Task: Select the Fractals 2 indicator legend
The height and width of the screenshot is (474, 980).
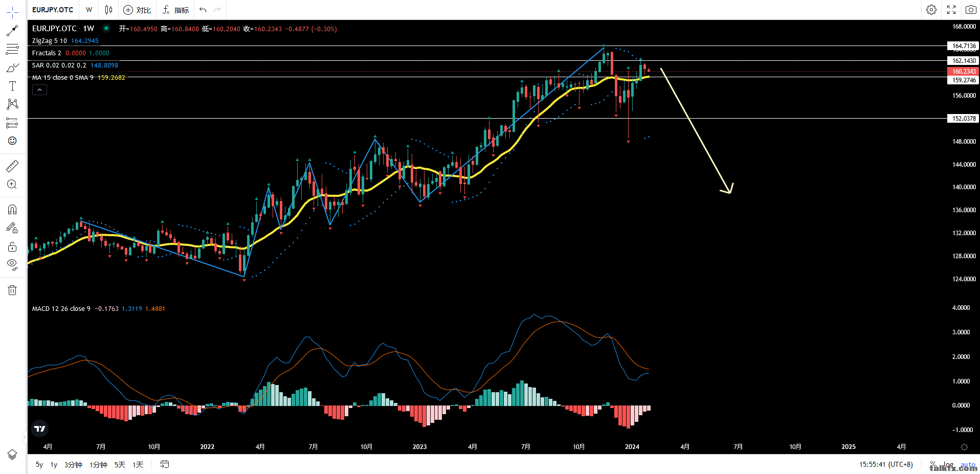Action: point(47,53)
